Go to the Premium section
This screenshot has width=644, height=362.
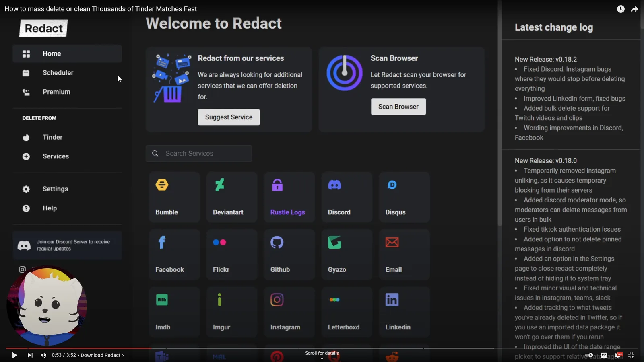(67, 92)
